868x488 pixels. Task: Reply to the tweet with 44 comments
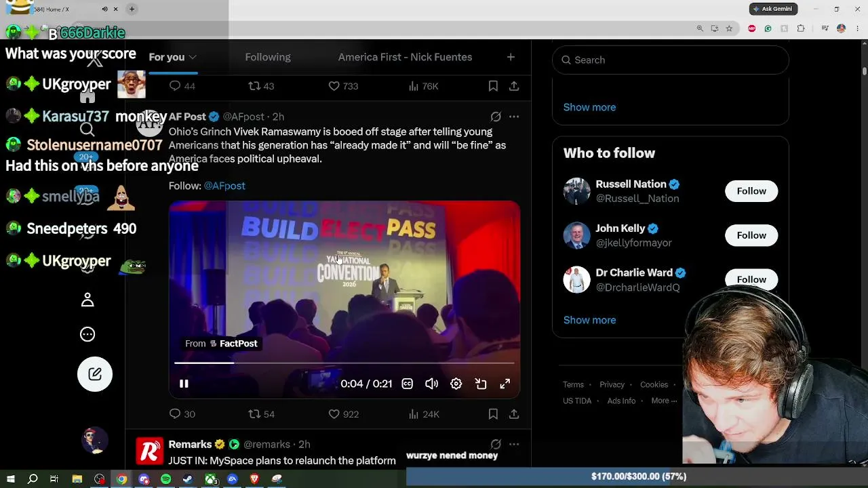tap(182, 86)
